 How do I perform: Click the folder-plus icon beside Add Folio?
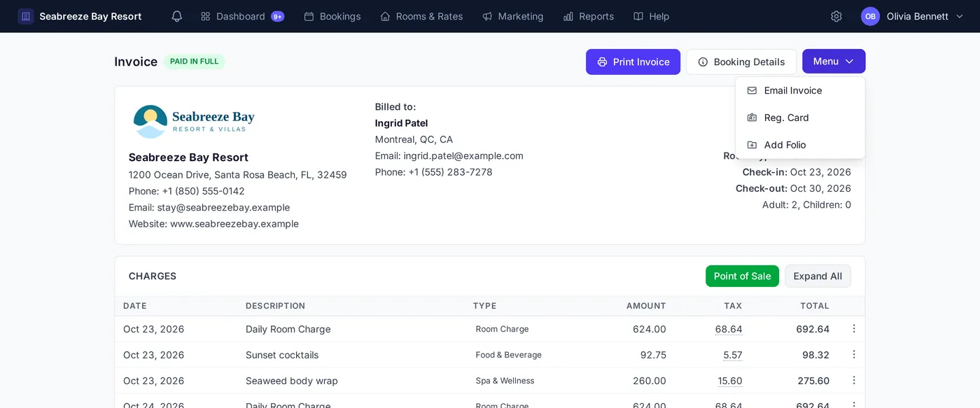pos(752,145)
